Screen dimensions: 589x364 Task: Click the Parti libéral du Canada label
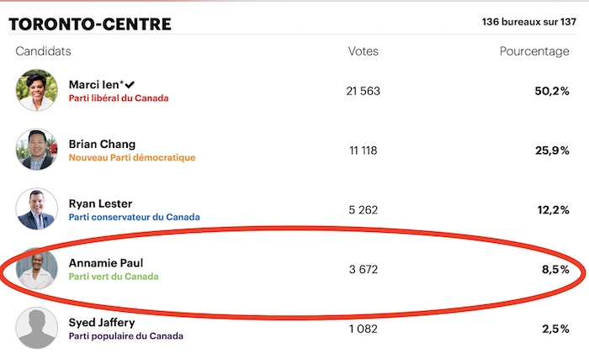pyautogui.click(x=119, y=98)
